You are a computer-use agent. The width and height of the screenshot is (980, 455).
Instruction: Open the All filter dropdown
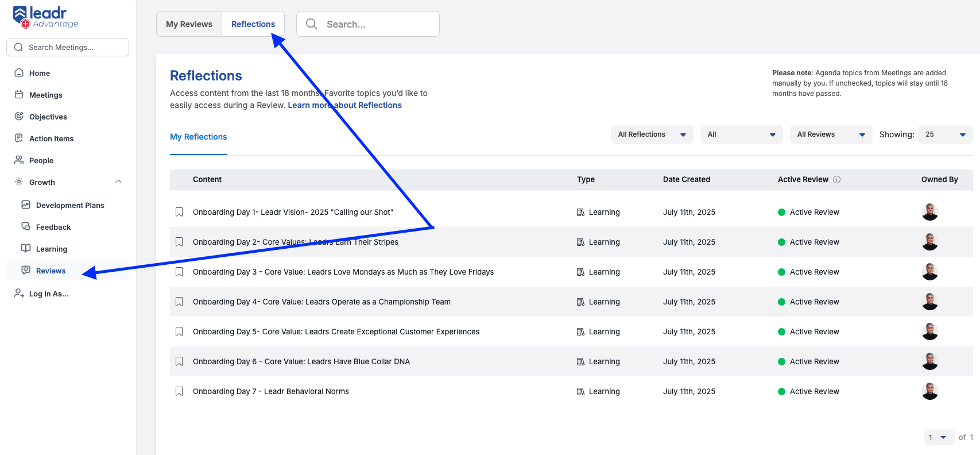tap(742, 134)
